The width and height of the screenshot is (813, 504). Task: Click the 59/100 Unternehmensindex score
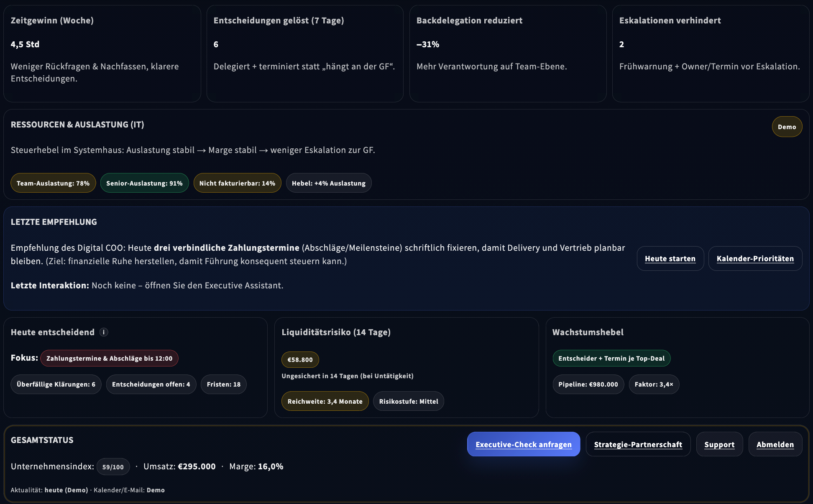click(113, 466)
